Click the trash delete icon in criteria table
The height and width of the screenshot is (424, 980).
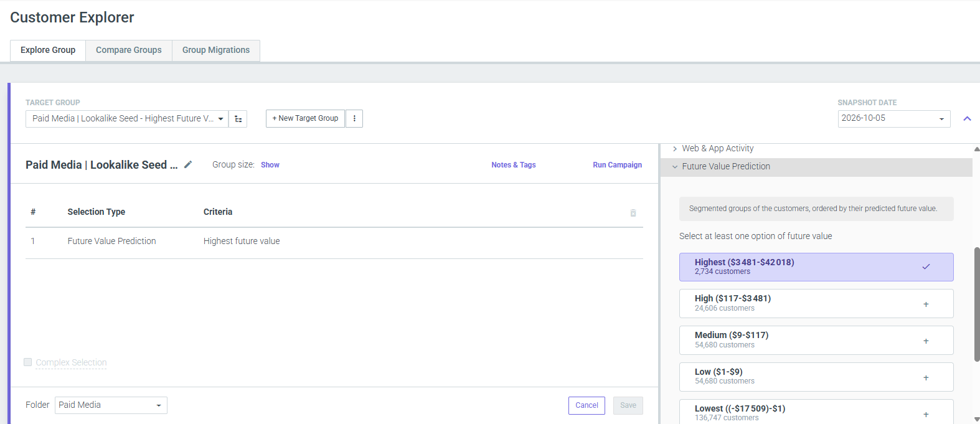(x=633, y=213)
